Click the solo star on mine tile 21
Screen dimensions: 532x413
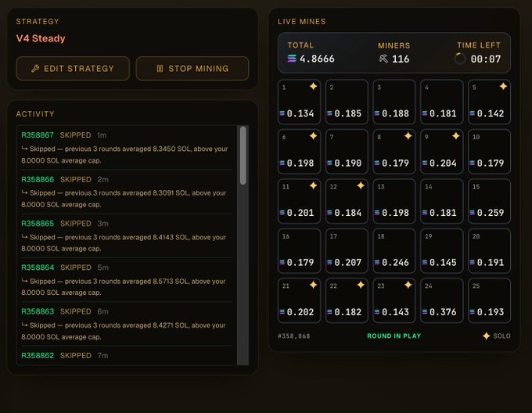(313, 285)
